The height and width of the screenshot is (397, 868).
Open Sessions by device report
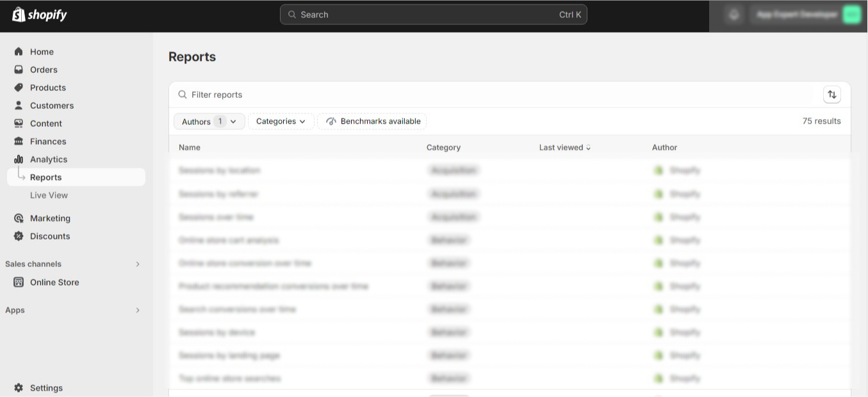(217, 332)
